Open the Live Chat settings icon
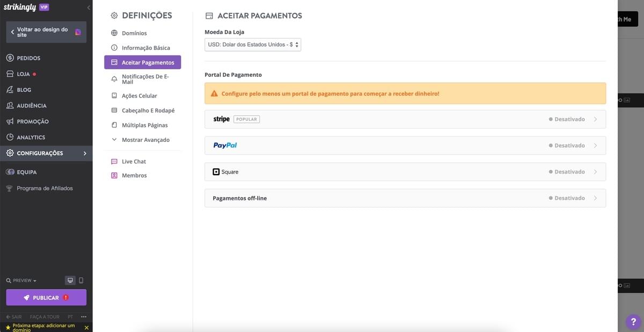 [113, 161]
